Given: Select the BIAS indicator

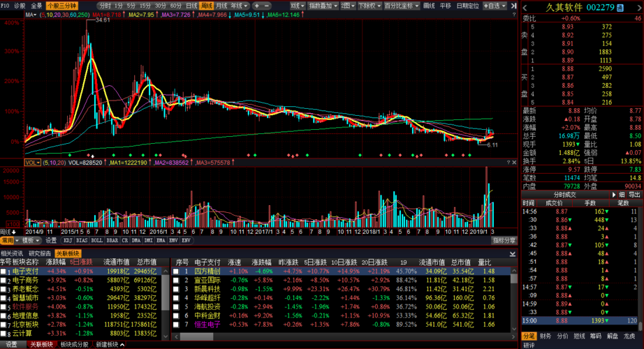Looking at the screenshot, I should tap(82, 241).
